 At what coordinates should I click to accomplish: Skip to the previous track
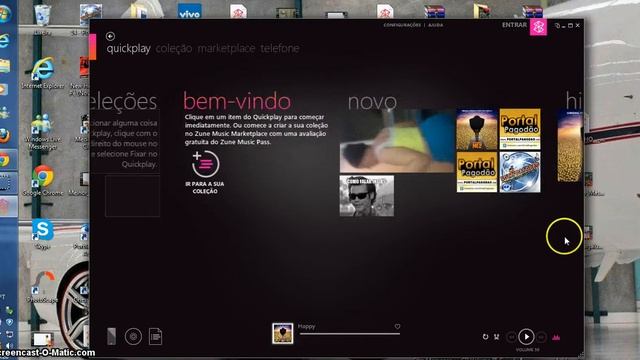[x=511, y=337]
